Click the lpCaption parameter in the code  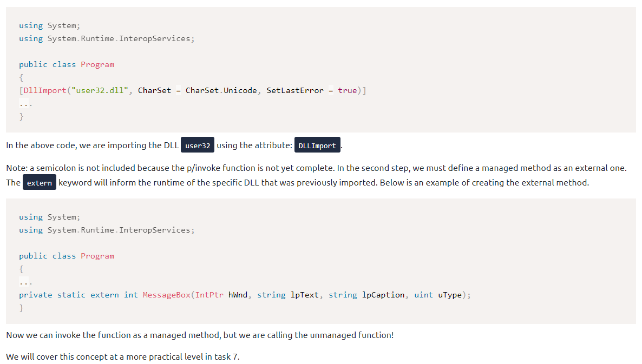pyautogui.click(x=383, y=295)
